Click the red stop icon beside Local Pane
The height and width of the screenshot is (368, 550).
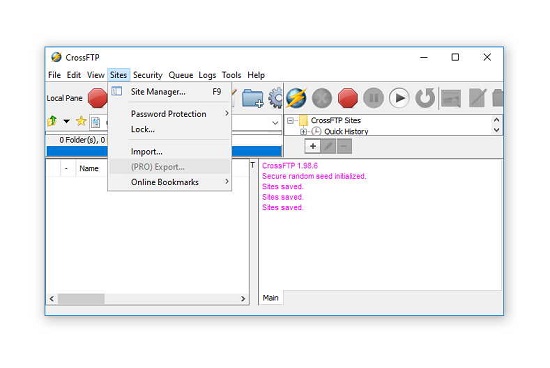[x=97, y=98]
